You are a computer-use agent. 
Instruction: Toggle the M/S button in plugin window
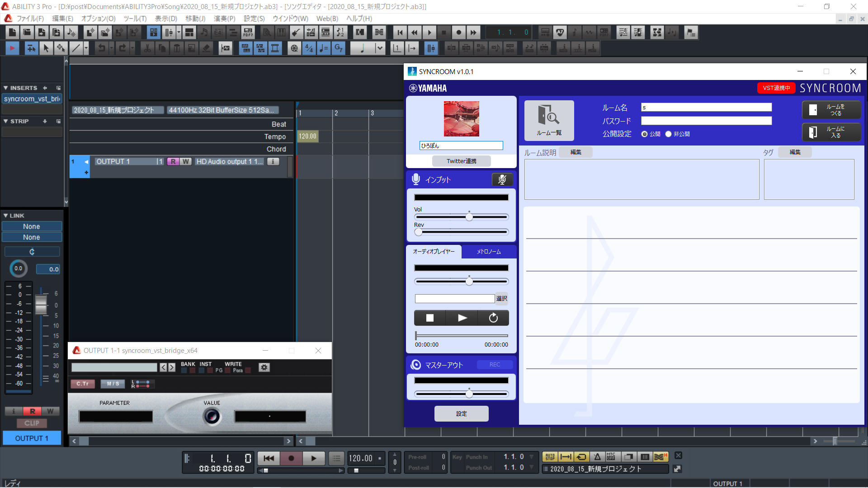[x=113, y=384]
